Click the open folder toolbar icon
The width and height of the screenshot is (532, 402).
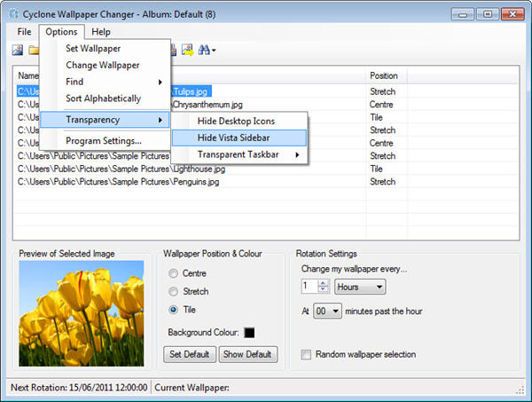[x=35, y=50]
